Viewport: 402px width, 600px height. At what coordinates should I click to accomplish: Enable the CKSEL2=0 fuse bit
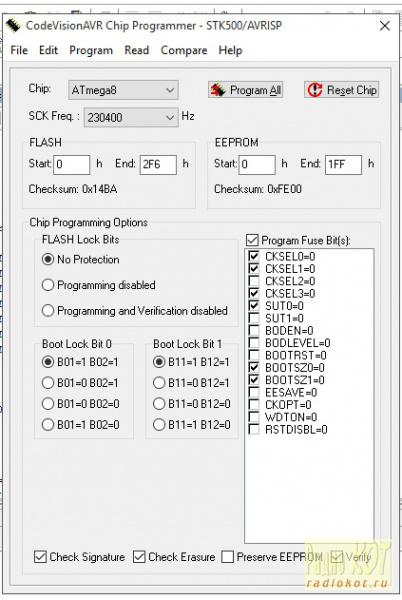254,281
